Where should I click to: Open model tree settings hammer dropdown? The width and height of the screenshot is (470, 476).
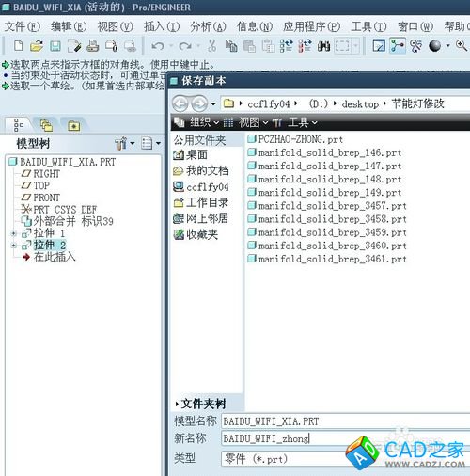coord(125,144)
